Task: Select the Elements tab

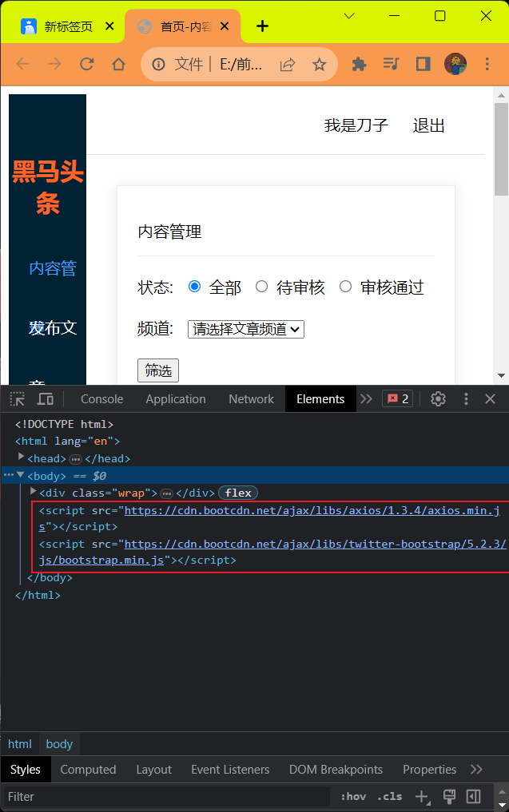Action: [320, 399]
